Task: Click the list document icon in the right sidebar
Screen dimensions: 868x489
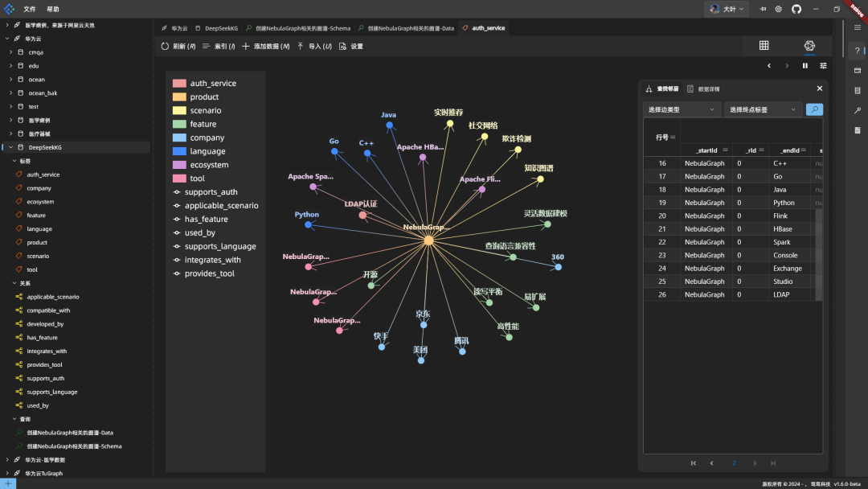Action: pyautogui.click(x=857, y=90)
